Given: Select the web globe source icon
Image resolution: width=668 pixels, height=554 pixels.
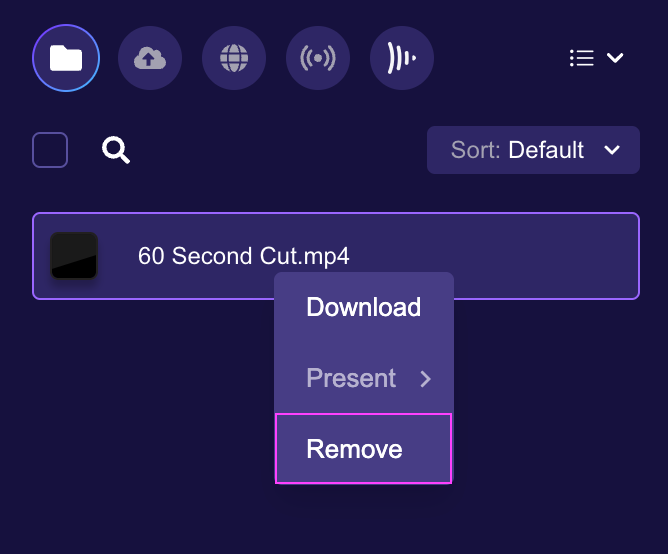Looking at the screenshot, I should (234, 58).
